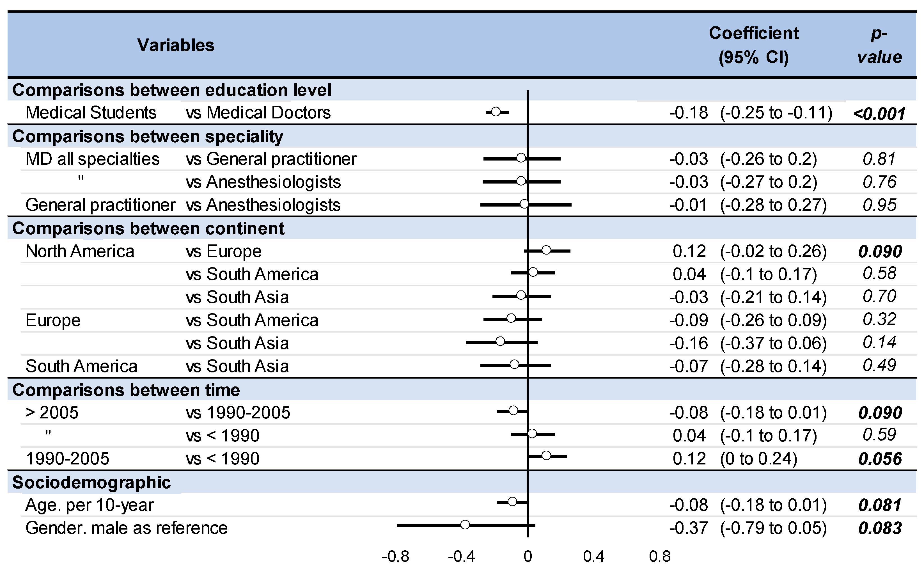
Task: Click the Medical Students row circle marker
Action: click(x=496, y=112)
